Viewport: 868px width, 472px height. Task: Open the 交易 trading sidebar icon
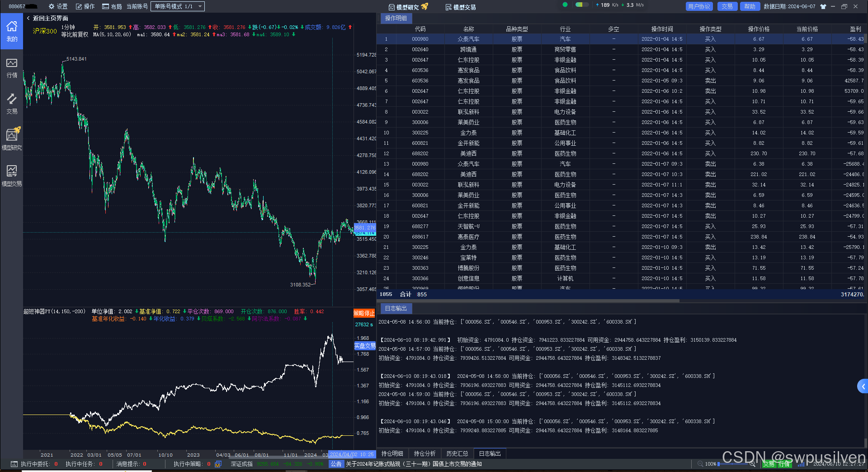(12, 104)
